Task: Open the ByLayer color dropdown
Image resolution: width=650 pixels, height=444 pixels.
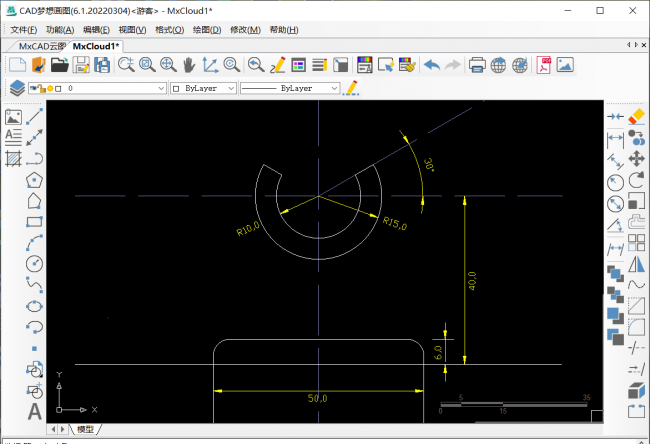Action: coord(204,88)
